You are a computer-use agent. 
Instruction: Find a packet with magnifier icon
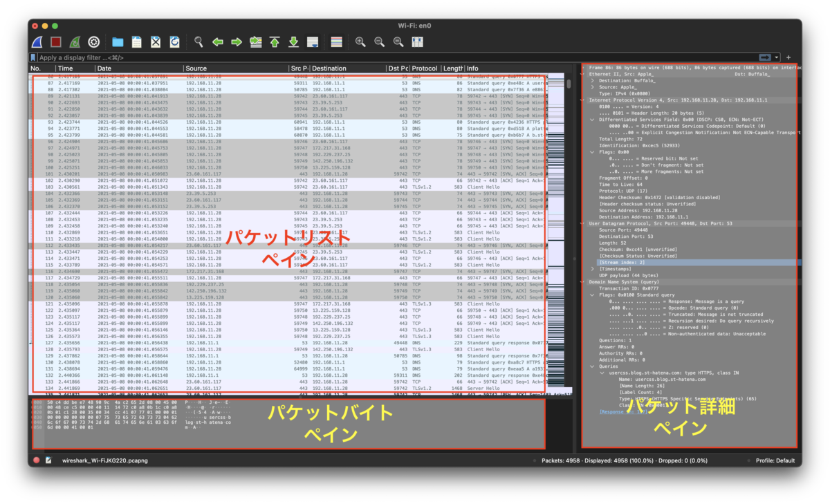(x=199, y=42)
